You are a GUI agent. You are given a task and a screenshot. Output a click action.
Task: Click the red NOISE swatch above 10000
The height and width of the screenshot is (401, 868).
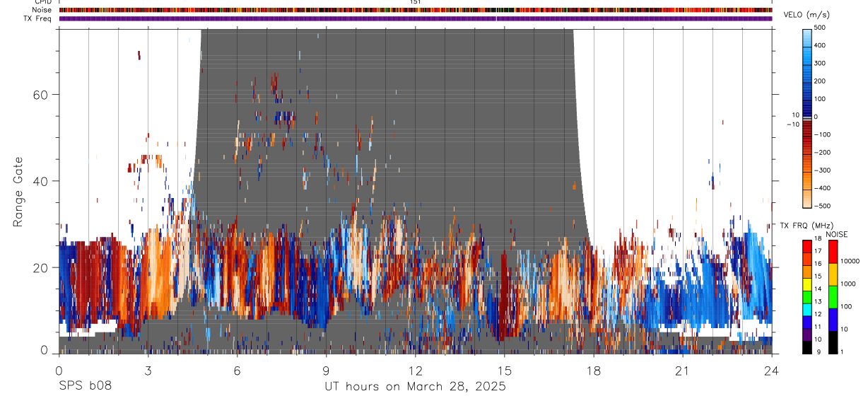click(833, 251)
